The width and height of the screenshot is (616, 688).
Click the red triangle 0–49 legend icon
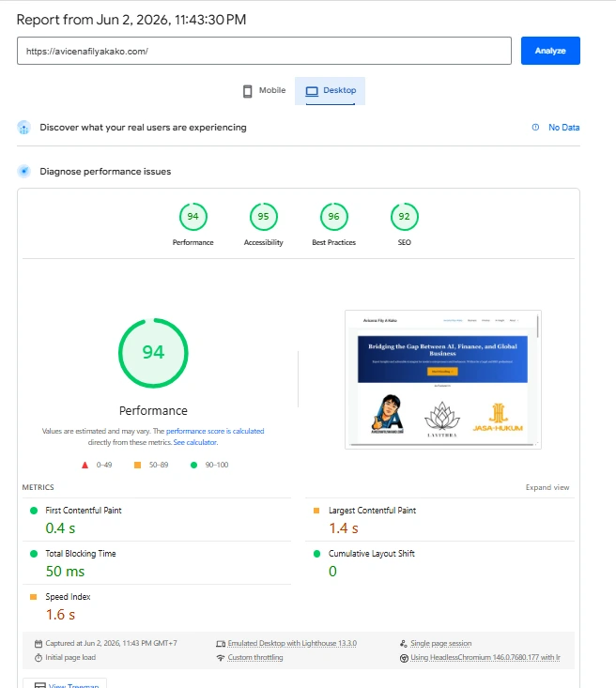[x=85, y=466]
